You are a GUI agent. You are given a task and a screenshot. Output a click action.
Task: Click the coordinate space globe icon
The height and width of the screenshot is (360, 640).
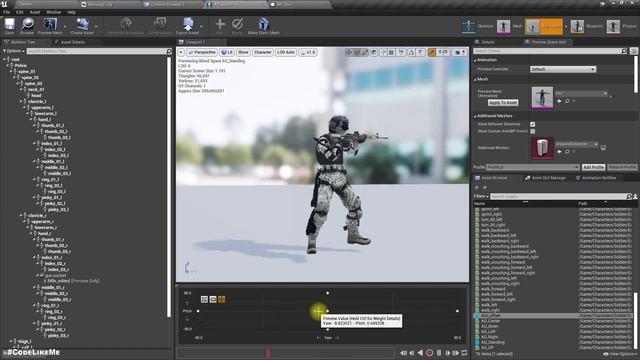(374, 52)
